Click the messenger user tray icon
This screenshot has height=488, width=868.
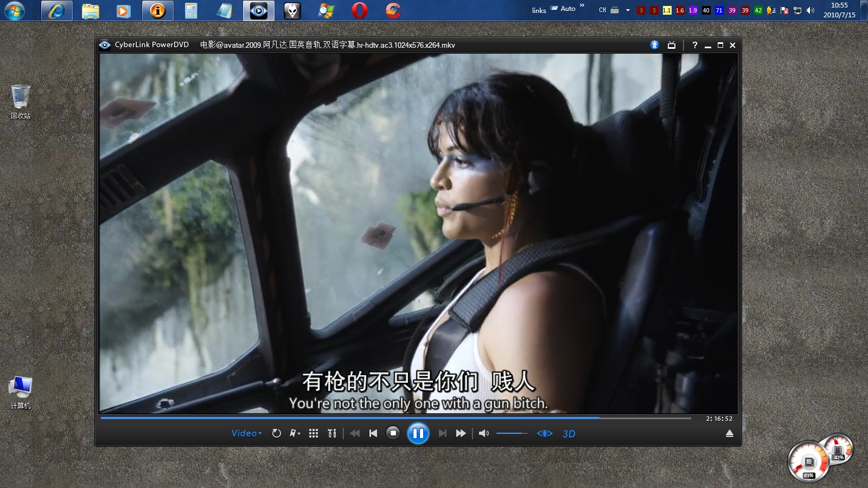[x=771, y=10]
